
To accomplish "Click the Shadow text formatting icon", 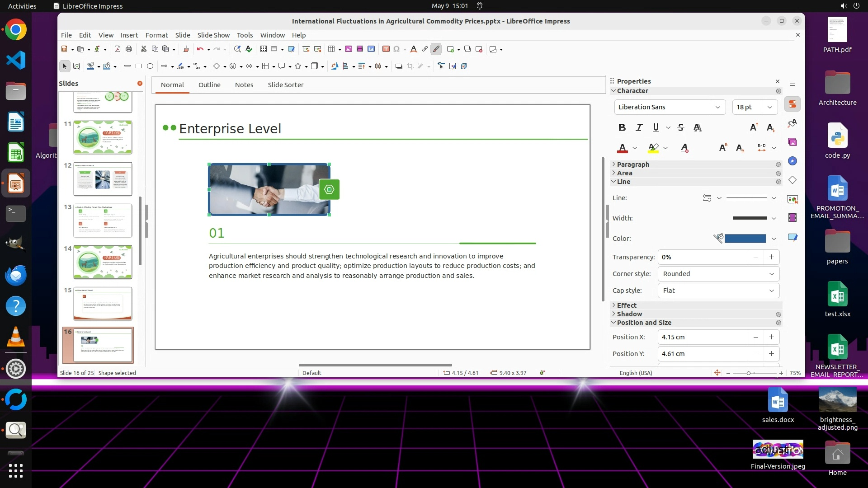I will (697, 128).
